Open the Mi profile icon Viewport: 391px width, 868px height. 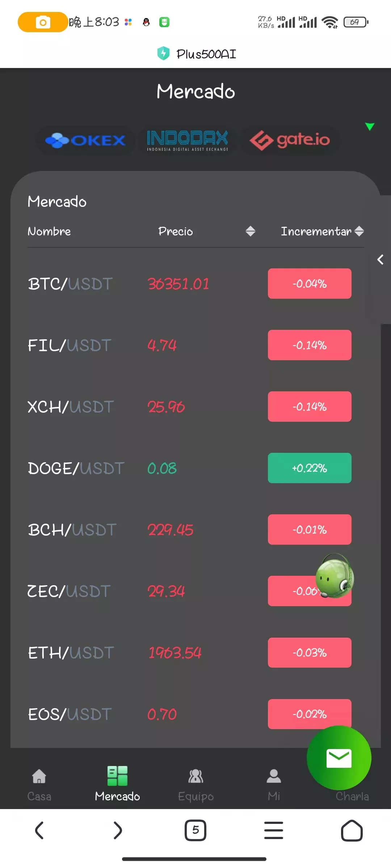click(x=274, y=776)
